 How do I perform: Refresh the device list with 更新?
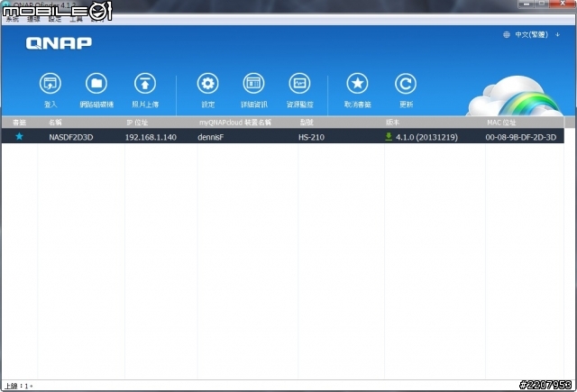[x=406, y=84]
